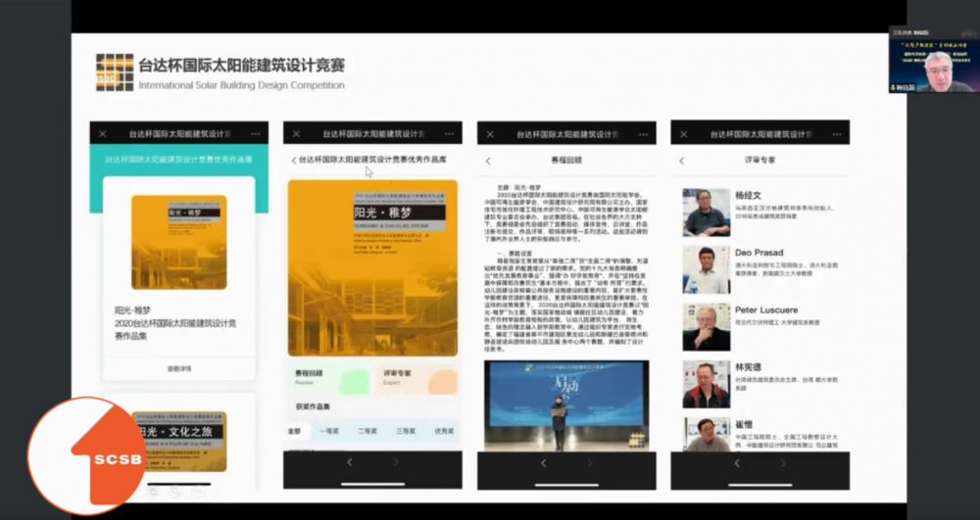Select the 二等奖 filter tab
This screenshot has height=520, width=980.
367,431
